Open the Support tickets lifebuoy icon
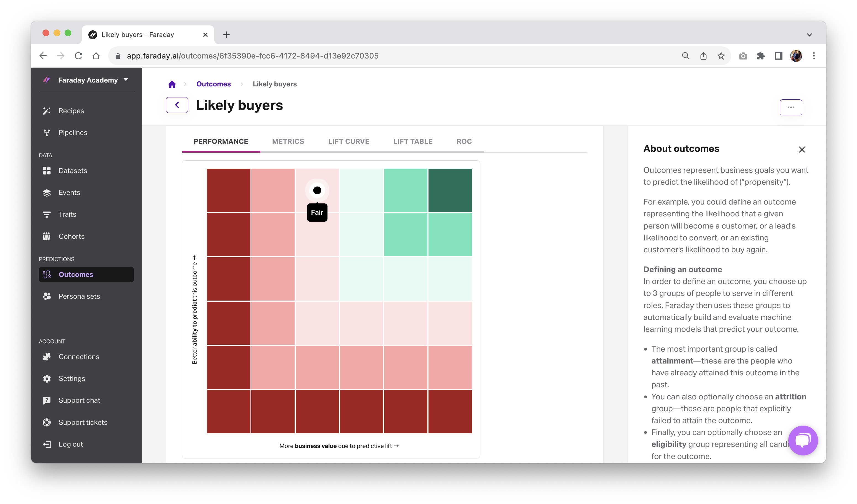857x504 pixels. coord(47,422)
